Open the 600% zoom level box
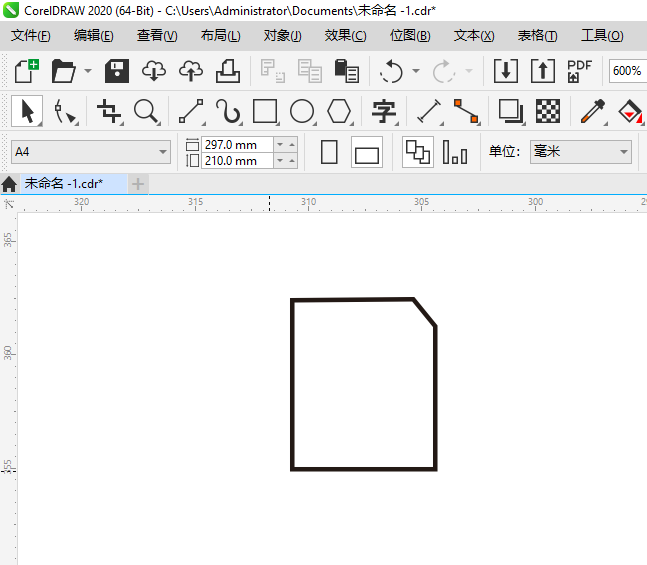 click(628, 71)
